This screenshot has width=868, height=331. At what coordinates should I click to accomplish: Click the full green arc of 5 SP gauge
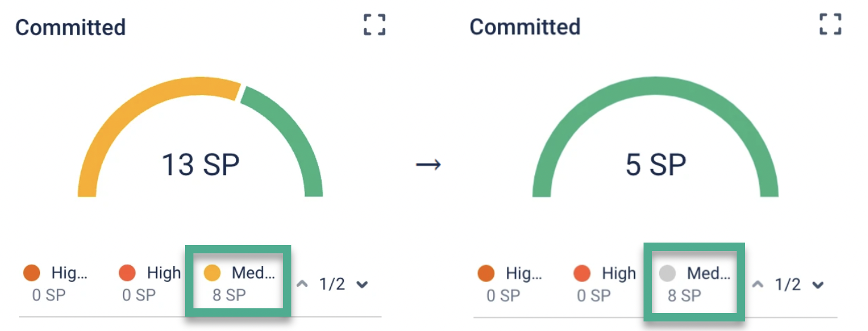point(655,87)
